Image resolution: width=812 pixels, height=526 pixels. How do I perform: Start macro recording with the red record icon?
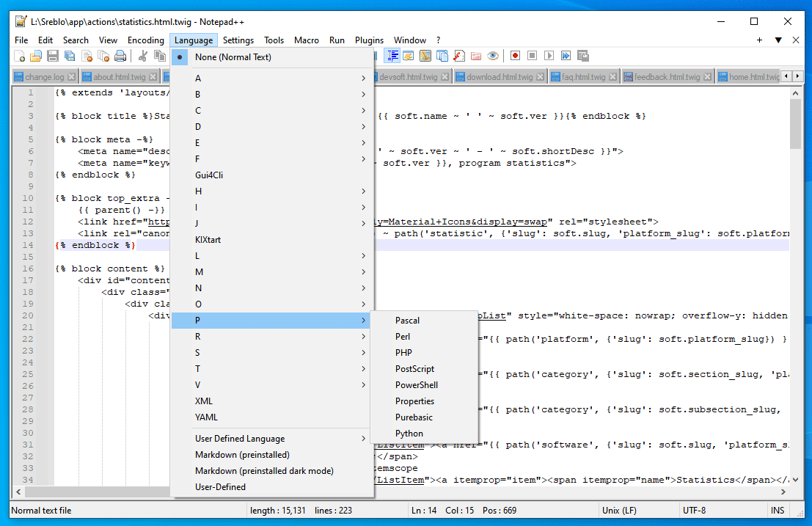click(516, 56)
